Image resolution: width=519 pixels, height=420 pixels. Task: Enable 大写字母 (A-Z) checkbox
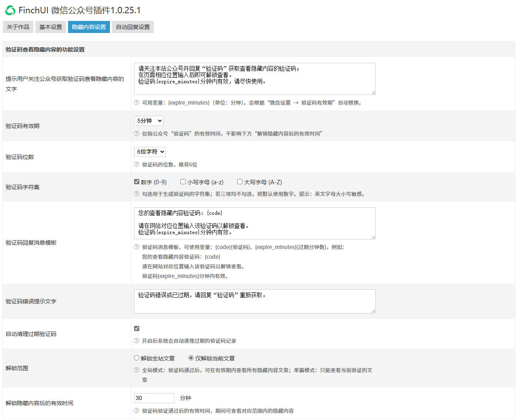click(240, 182)
